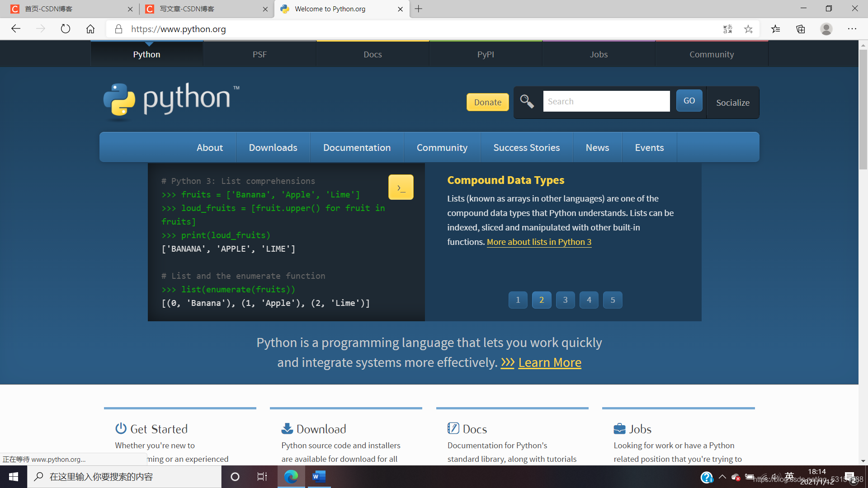
Task: Reload the python.org page
Action: (x=66, y=29)
